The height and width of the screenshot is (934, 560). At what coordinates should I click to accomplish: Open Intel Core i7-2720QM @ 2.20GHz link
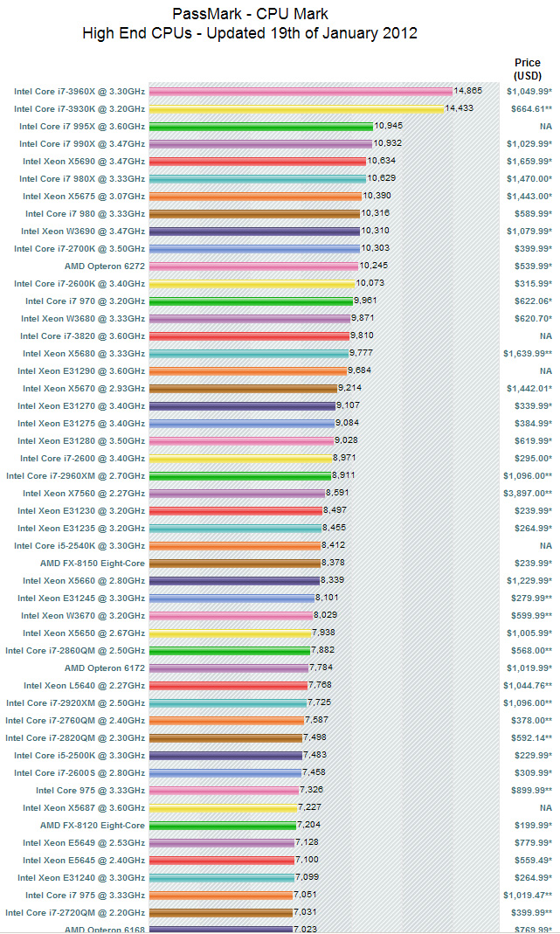tap(75, 912)
